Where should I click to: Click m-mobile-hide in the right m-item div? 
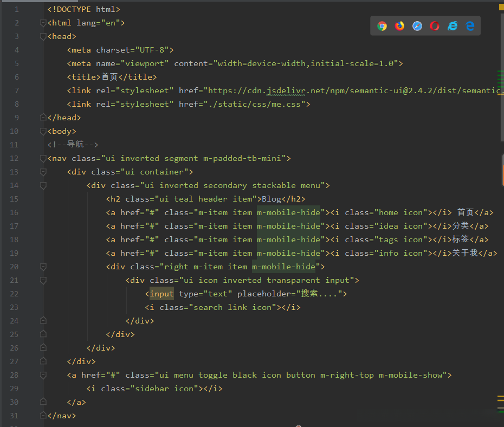(283, 267)
